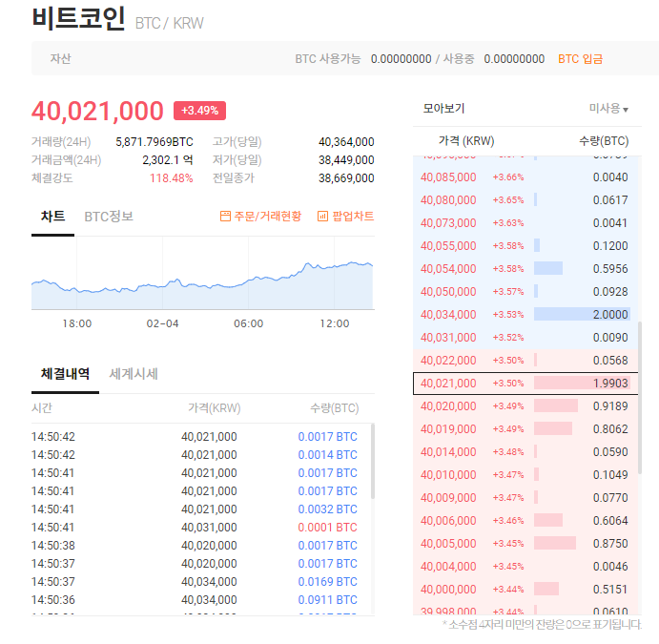Switch to the BTC정보 tab

pyautogui.click(x=109, y=217)
